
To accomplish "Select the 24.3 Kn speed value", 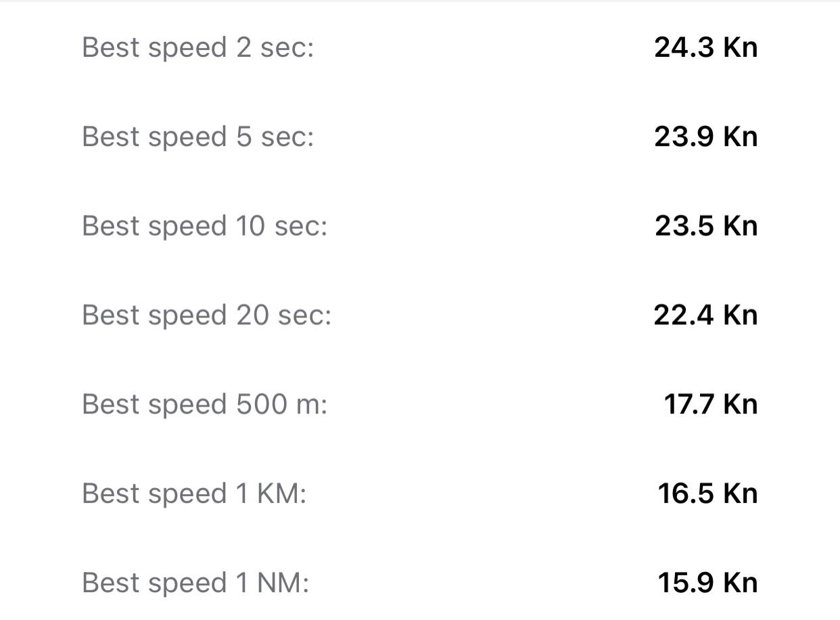I will (705, 47).
